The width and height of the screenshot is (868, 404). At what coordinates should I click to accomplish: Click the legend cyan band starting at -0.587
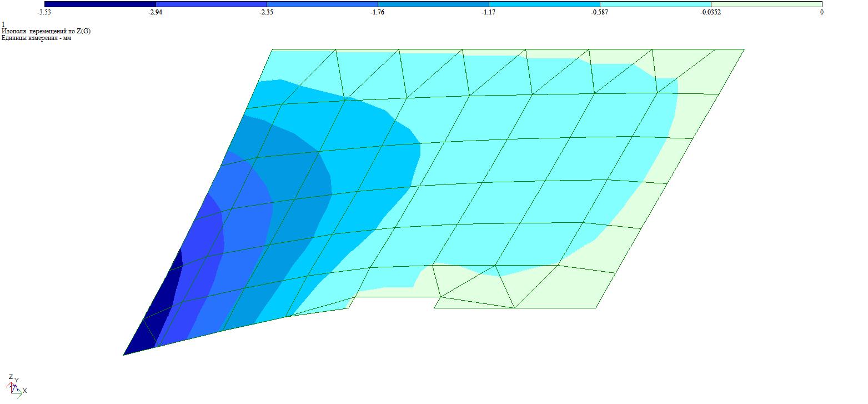click(655, 4)
